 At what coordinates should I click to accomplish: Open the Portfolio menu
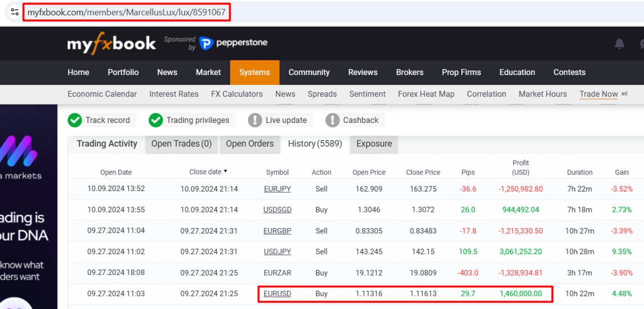[123, 72]
